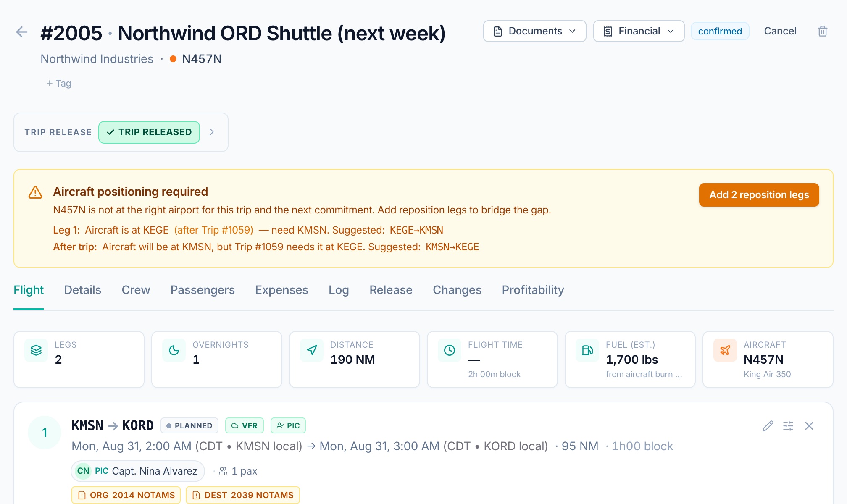Click the passengers icon beside 1 pax

click(x=223, y=471)
